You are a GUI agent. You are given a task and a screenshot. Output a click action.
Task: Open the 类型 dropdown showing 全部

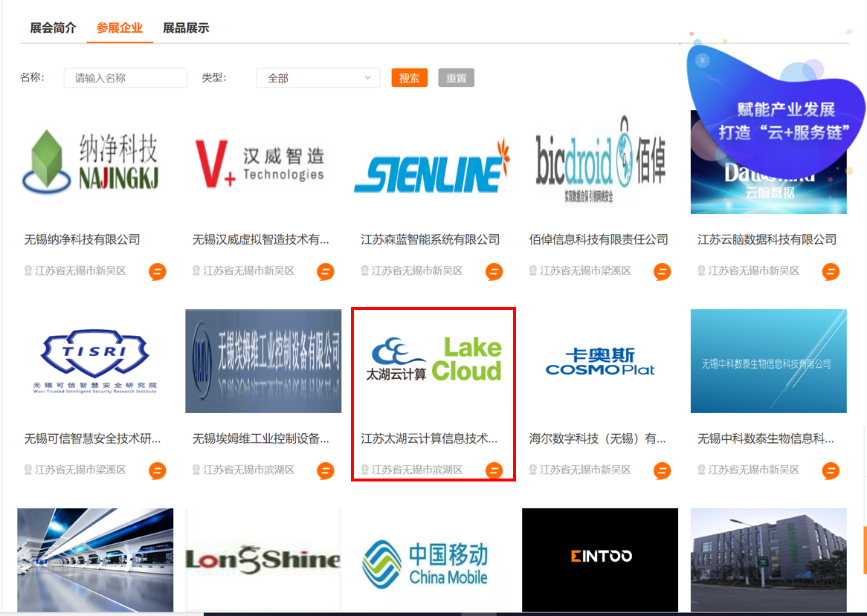(x=318, y=78)
